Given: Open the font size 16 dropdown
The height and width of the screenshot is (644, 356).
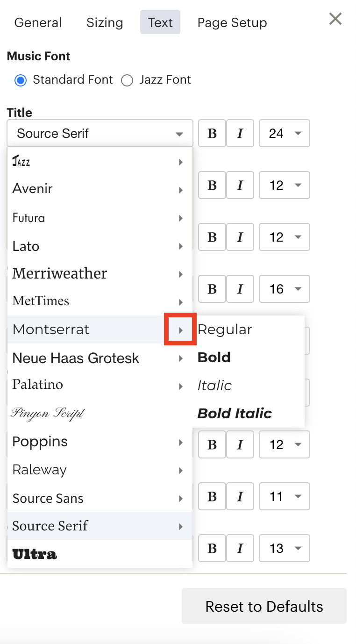Looking at the screenshot, I should [x=285, y=289].
